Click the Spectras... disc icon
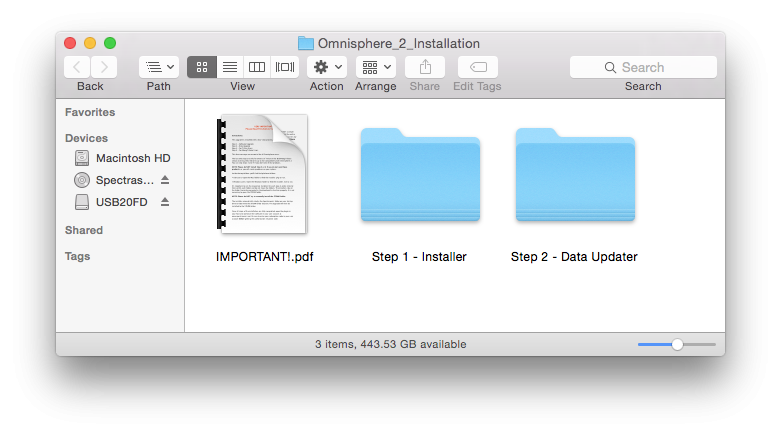Image resolution: width=781 pixels, height=436 pixels. [x=82, y=180]
